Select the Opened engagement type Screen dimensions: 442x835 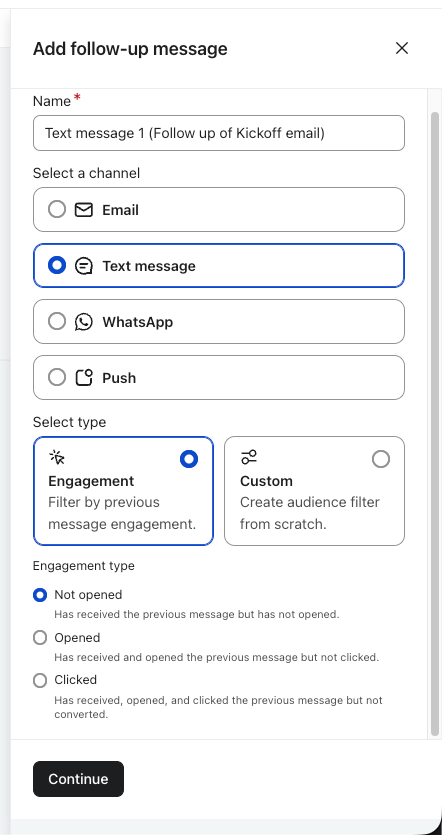pos(40,637)
